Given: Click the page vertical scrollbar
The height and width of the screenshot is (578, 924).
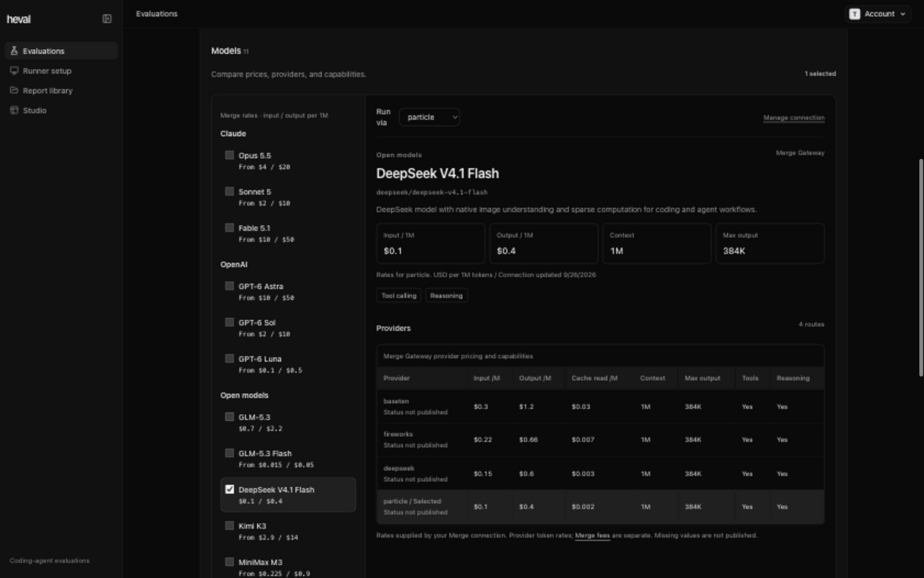Looking at the screenshot, I should (x=920, y=267).
